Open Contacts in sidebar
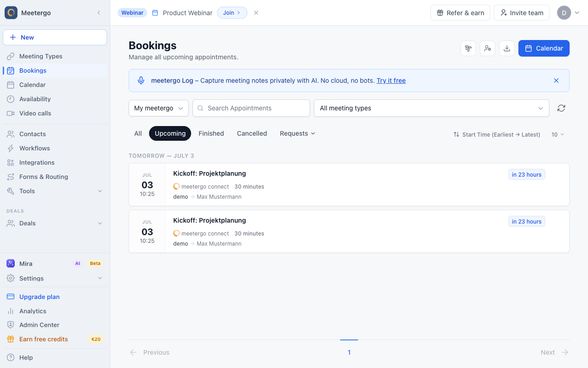Viewport: 588px width, 368px height. click(x=55, y=134)
